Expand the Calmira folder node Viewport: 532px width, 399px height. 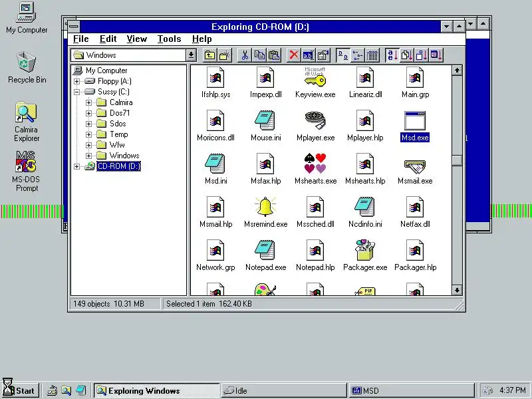[x=88, y=102]
